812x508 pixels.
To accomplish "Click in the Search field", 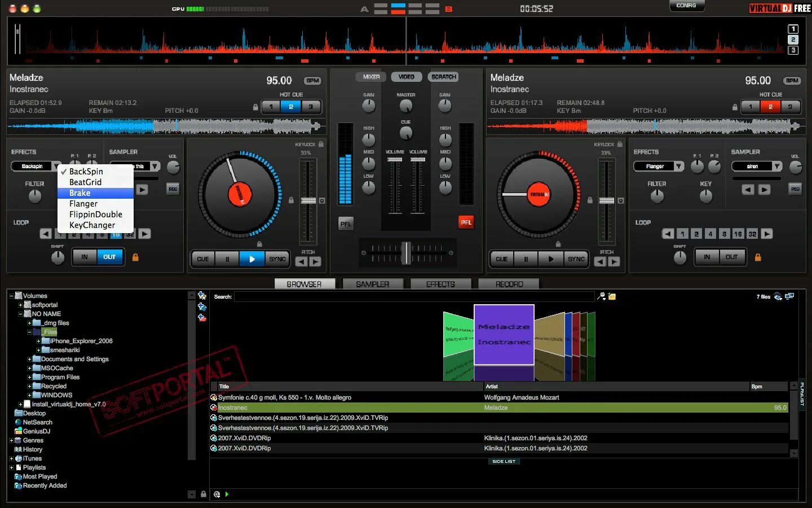I will tap(414, 296).
